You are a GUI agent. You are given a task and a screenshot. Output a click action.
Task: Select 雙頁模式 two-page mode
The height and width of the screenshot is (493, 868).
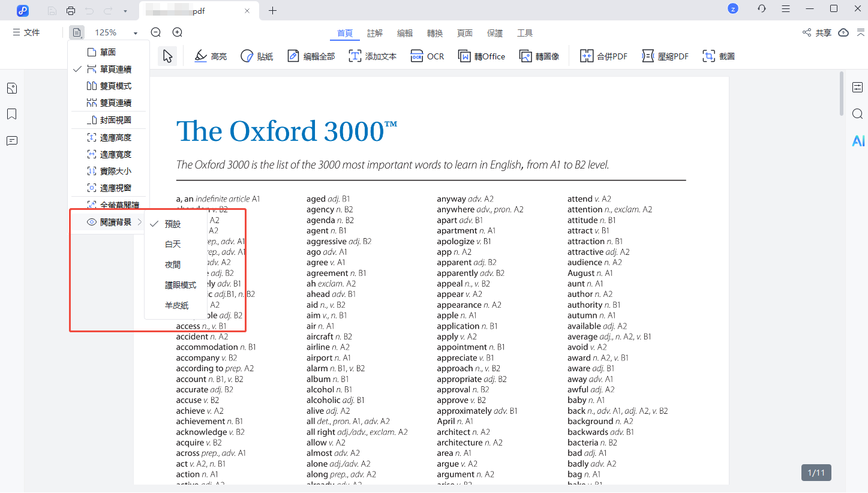click(x=109, y=86)
